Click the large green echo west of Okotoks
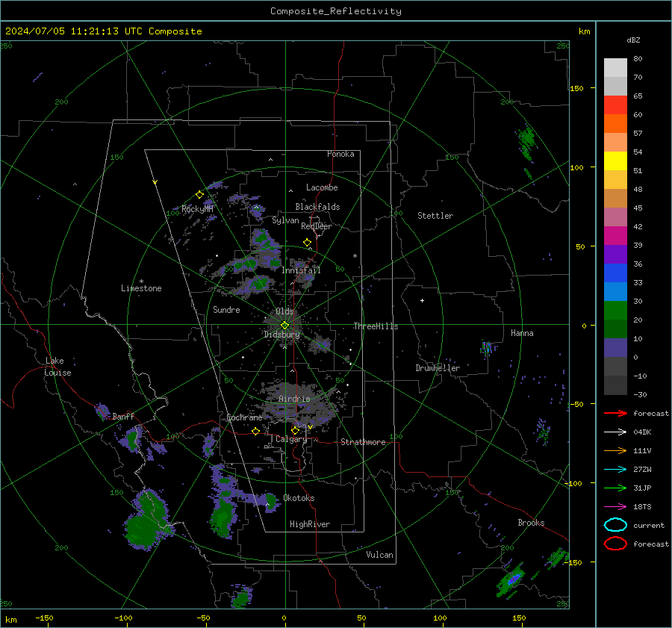This screenshot has height=628, width=672. point(223,517)
